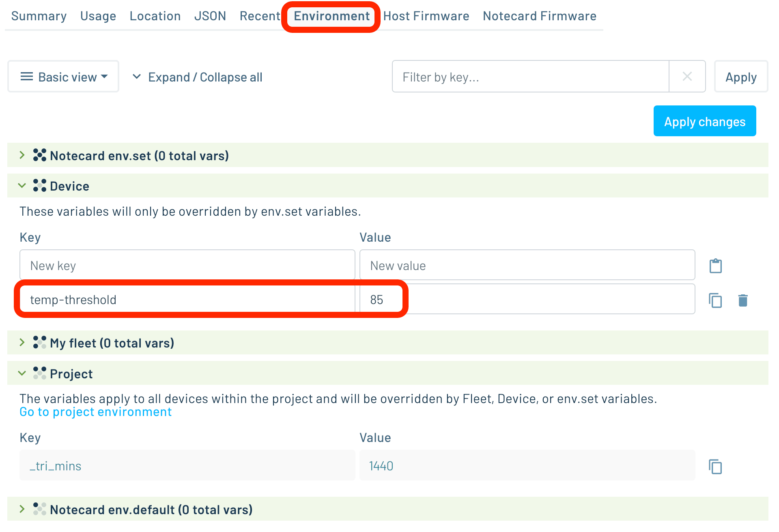Click the New key input field
The image size is (779, 532).
pos(187,265)
